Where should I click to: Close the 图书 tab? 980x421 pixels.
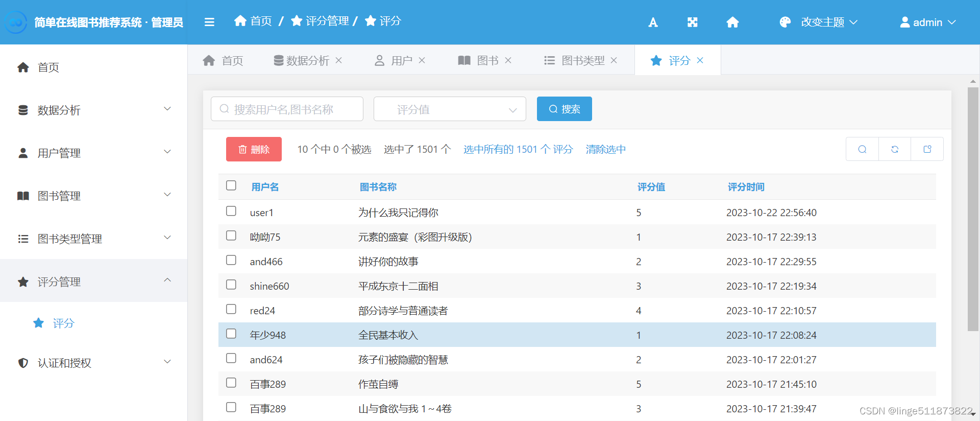tap(508, 60)
